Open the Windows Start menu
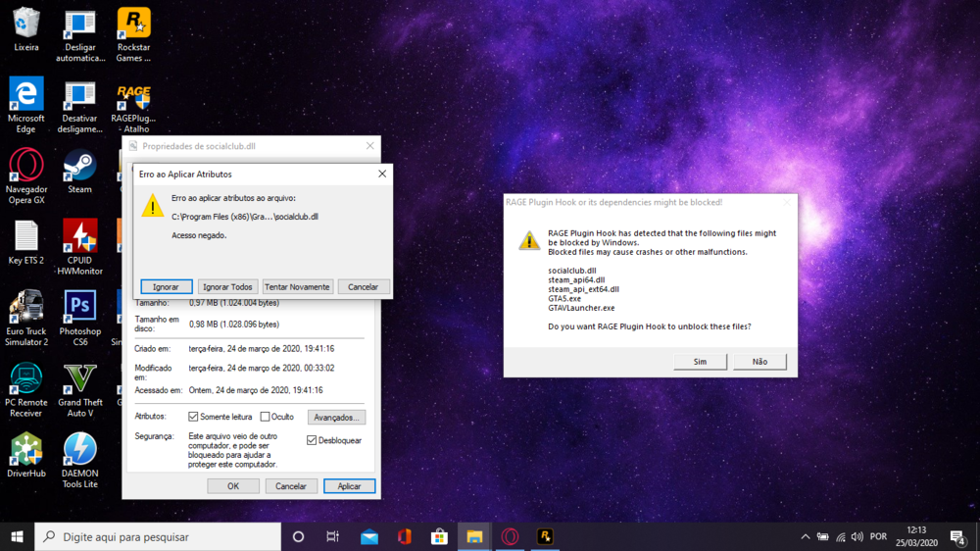Viewport: 980px width, 551px height. click(x=17, y=536)
